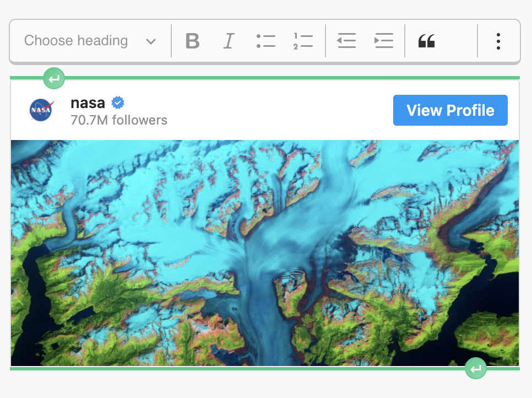532x398 pixels.
Task: Expand more toolbar options via the ellipsis
Action: tap(498, 41)
